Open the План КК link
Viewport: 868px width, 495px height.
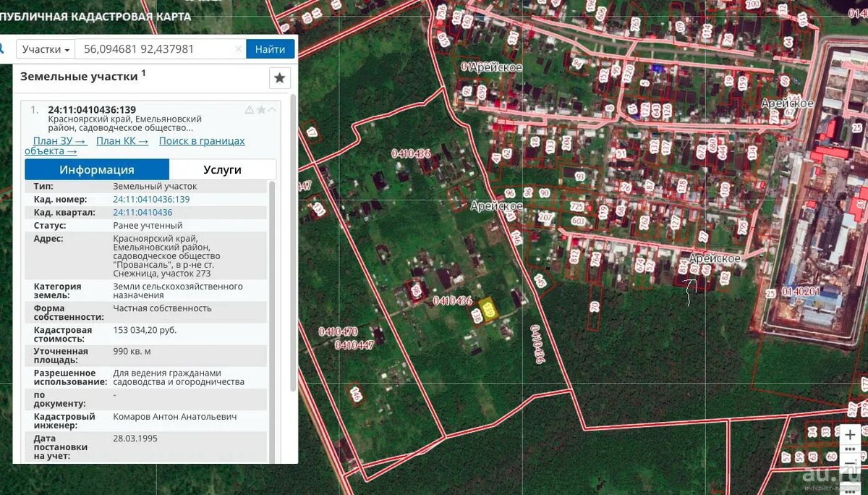click(x=122, y=141)
